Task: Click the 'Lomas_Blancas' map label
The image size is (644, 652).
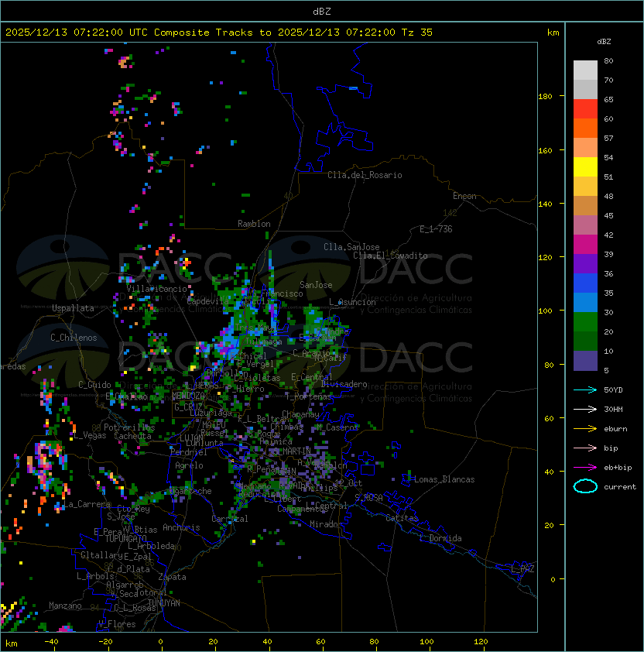Action: 444,479
